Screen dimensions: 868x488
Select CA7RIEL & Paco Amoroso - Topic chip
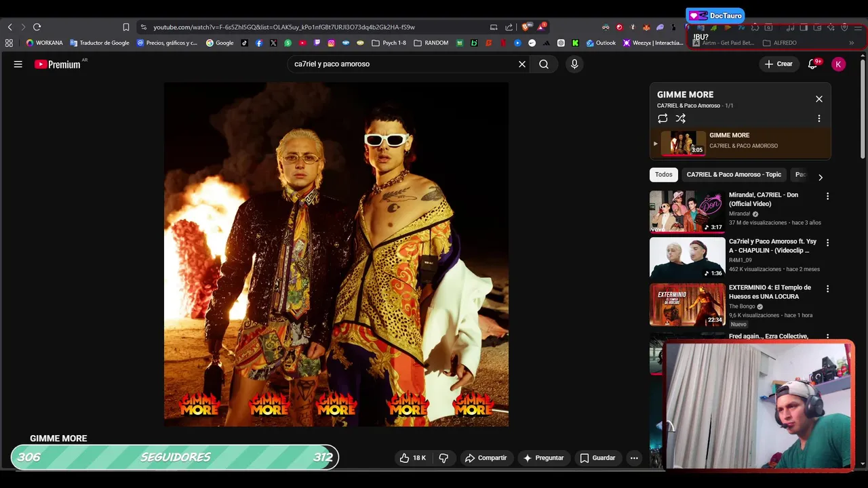[734, 175]
